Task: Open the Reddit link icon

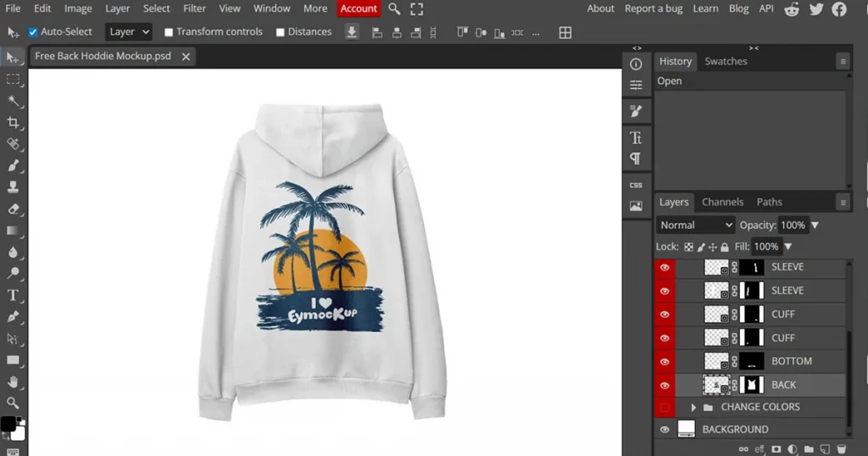Action: [x=792, y=8]
